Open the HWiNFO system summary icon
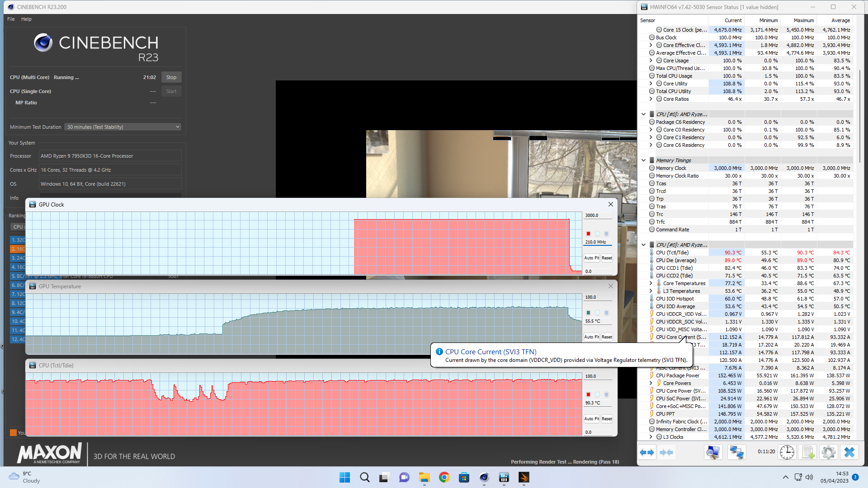 tap(713, 452)
